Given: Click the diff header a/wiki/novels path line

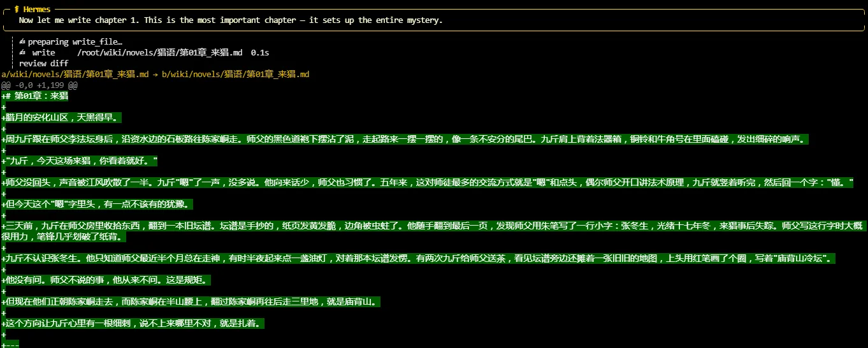Looking at the screenshot, I should tap(156, 75).
